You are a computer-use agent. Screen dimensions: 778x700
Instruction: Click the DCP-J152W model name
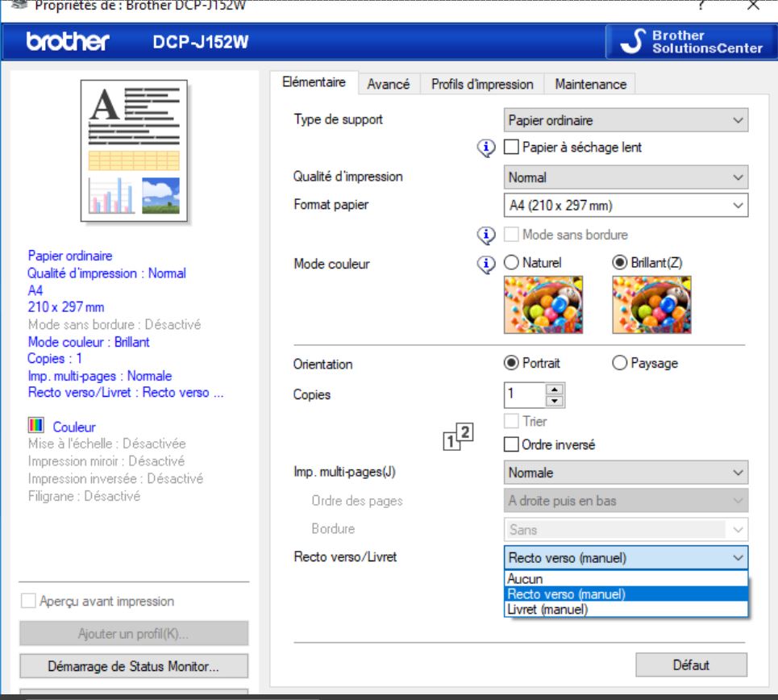201,42
